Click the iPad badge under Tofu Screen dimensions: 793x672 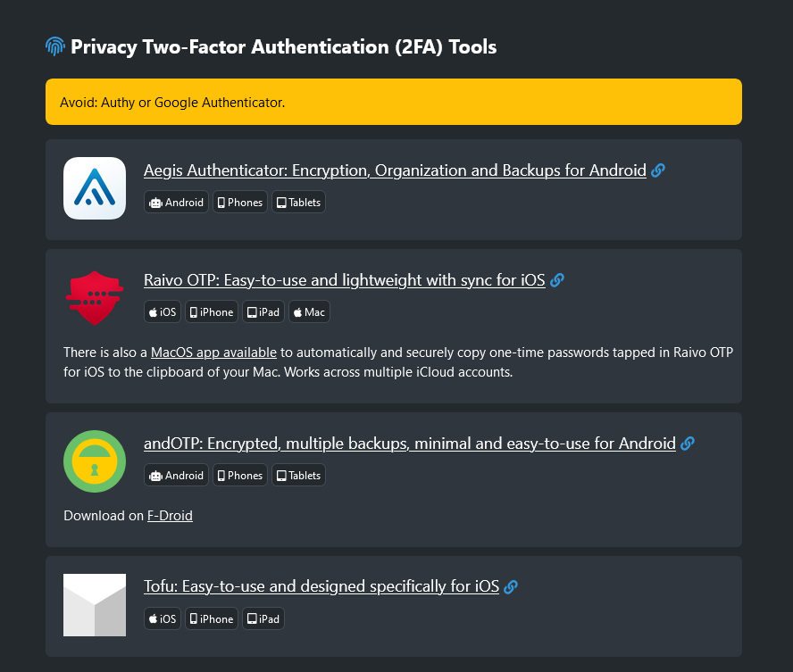coord(263,619)
